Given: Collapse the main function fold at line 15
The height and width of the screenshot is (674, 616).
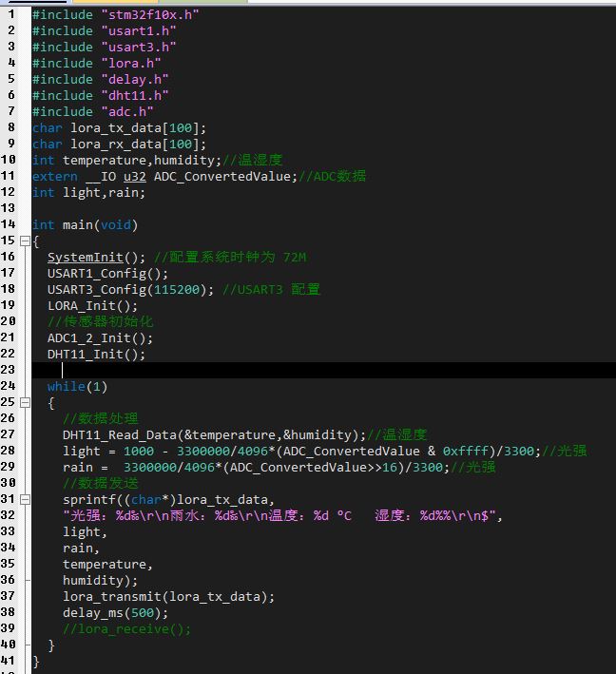Looking at the screenshot, I should 26,241.
